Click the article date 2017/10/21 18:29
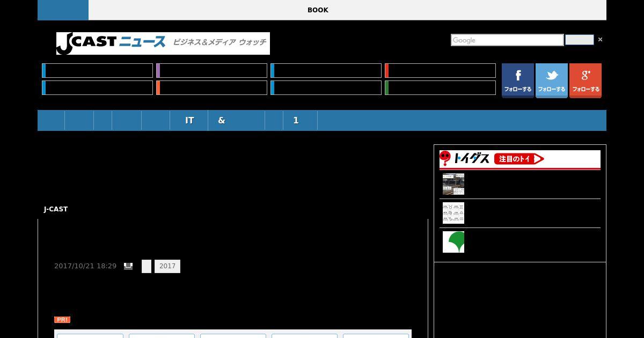The height and width of the screenshot is (338, 644). [x=85, y=266]
